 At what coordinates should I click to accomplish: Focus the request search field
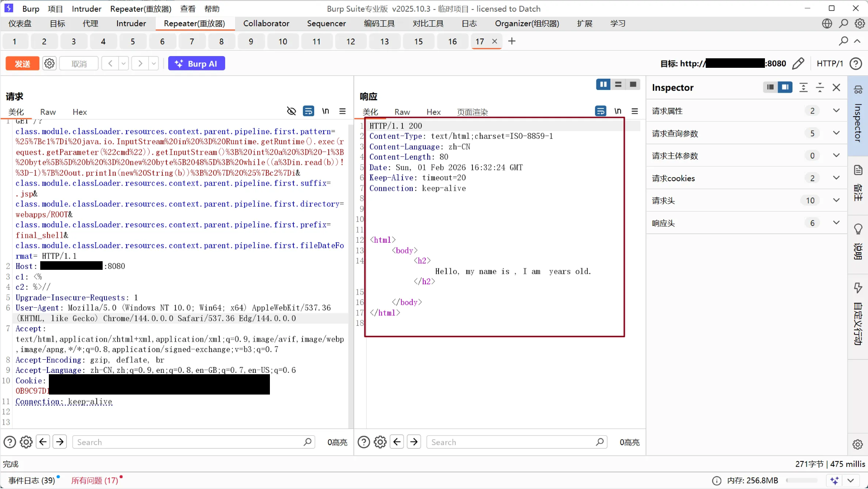(194, 442)
